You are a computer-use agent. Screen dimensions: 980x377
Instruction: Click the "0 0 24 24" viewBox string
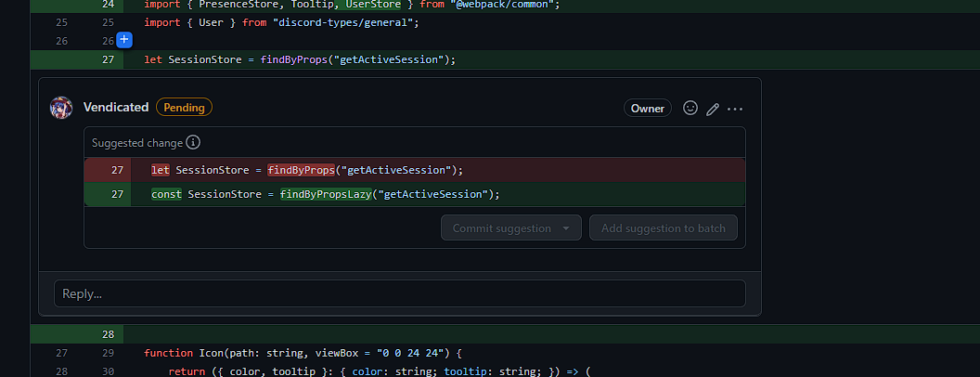pyautogui.click(x=410, y=353)
